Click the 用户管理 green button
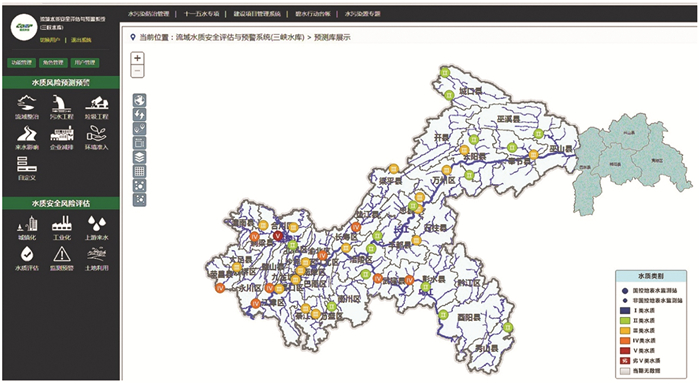700x384 pixels. [84, 63]
